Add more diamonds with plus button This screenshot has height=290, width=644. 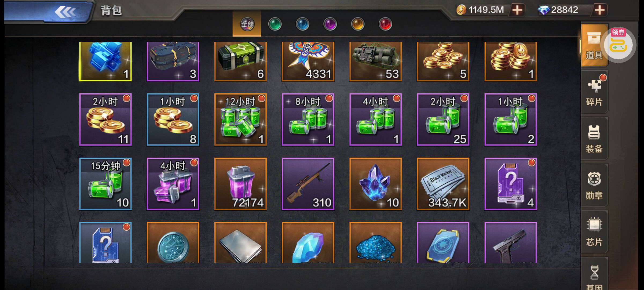(600, 10)
